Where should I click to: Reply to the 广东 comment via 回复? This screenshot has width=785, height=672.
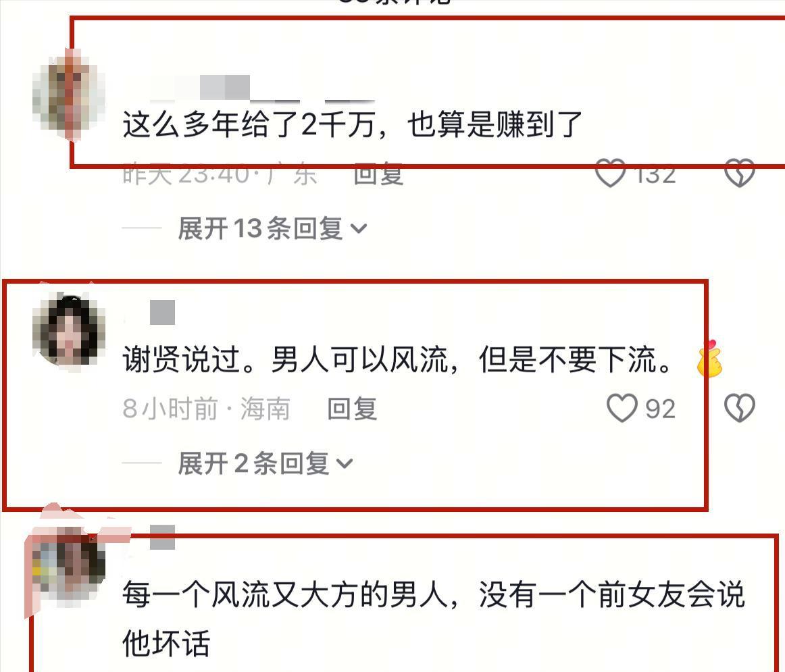pos(378,174)
